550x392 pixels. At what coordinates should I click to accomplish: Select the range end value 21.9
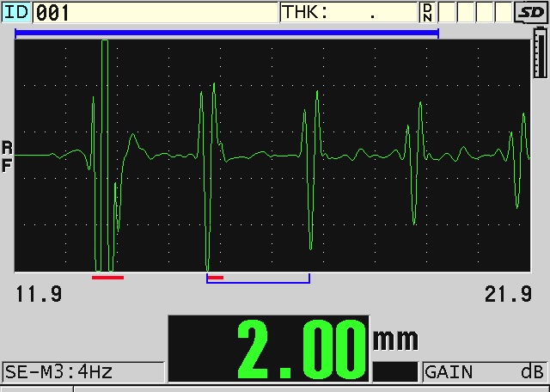pyautogui.click(x=508, y=295)
